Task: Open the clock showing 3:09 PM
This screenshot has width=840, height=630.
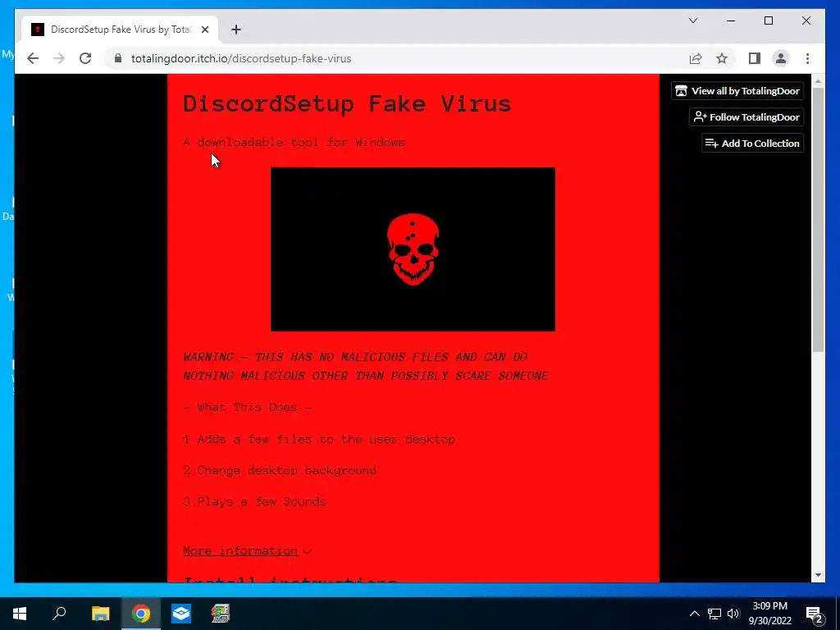Action: [x=769, y=614]
